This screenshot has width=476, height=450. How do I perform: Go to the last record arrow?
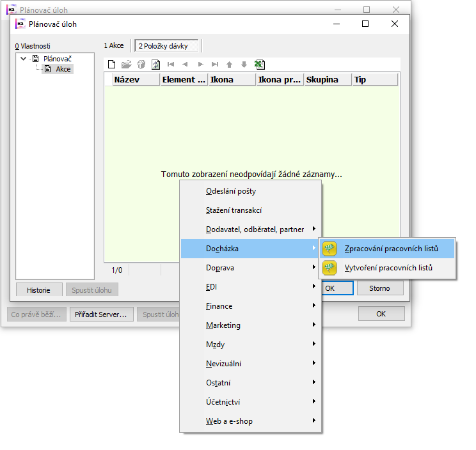[215, 65]
